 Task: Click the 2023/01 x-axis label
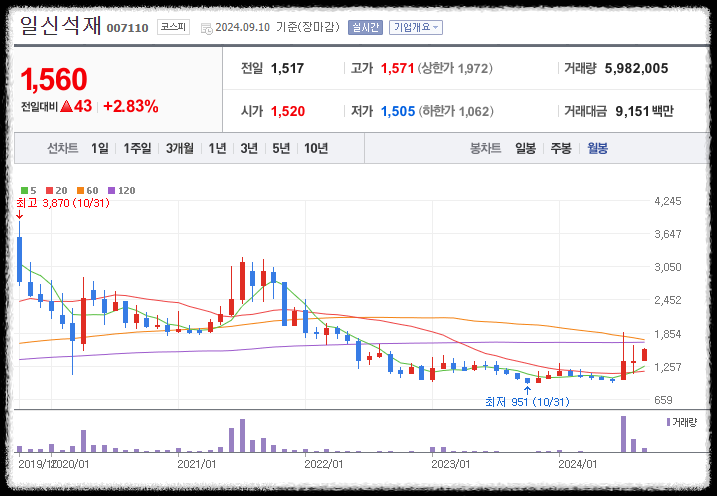coord(451,464)
